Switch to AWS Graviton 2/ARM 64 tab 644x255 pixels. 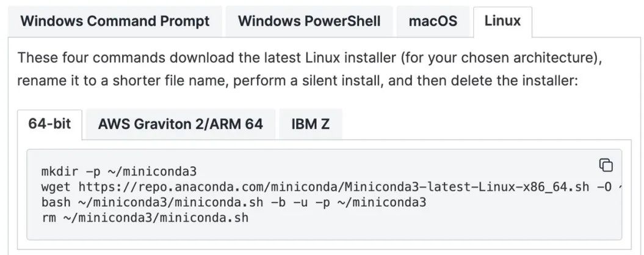(x=180, y=124)
